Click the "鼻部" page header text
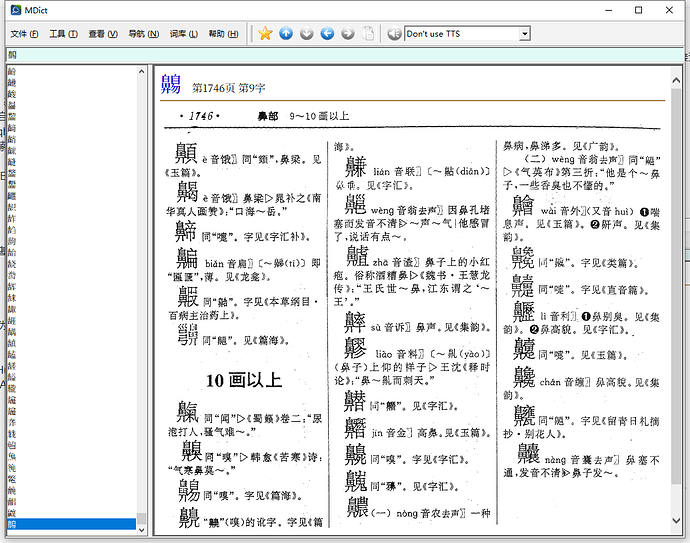This screenshot has height=543, width=690. pyautogui.click(x=268, y=116)
